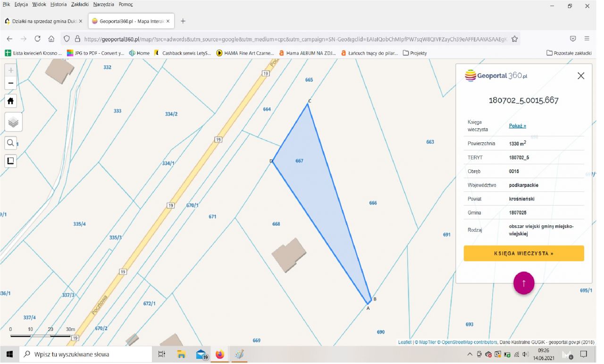The image size is (604, 364).
Task: Open the Firefox hamburger menu
Action: click(x=587, y=39)
